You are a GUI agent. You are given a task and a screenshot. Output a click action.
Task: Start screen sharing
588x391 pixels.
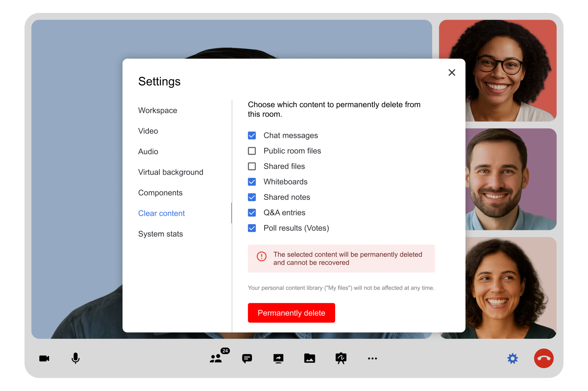click(279, 358)
